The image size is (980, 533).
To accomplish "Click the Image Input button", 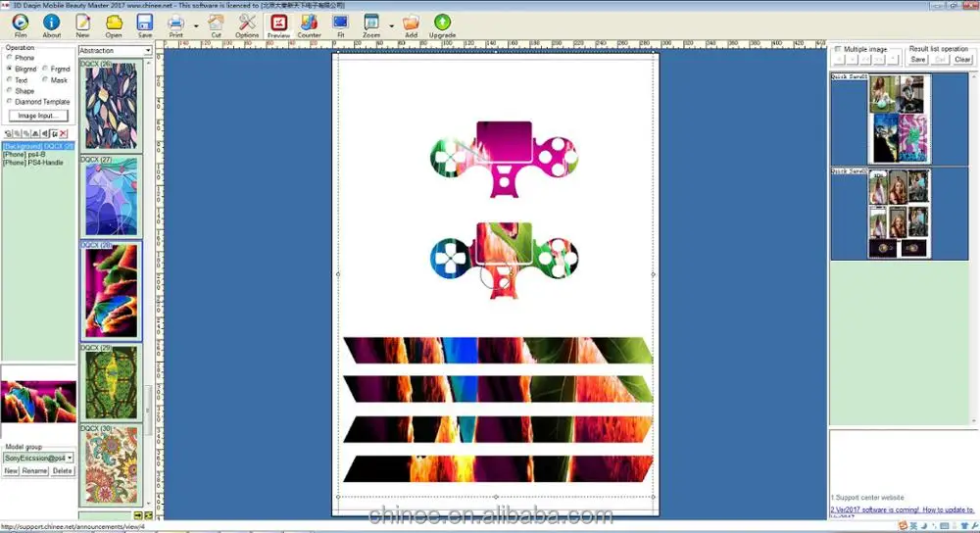I will pos(38,116).
